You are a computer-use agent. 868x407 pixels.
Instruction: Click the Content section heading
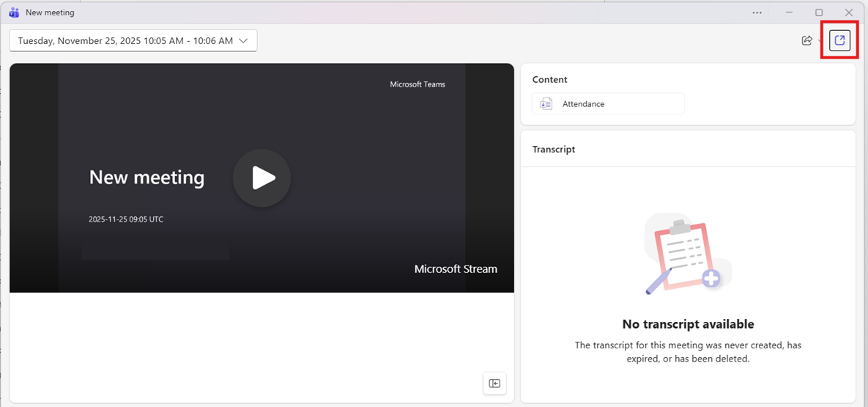[549, 79]
